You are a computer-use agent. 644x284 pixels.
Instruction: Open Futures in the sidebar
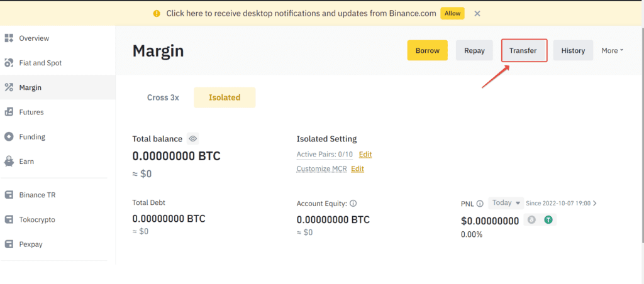click(57, 112)
